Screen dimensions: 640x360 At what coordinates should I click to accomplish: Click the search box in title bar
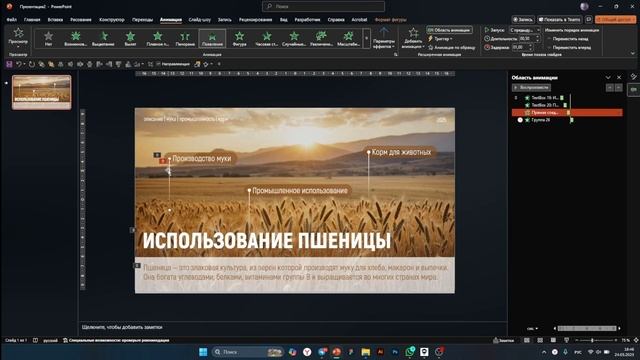click(323, 7)
